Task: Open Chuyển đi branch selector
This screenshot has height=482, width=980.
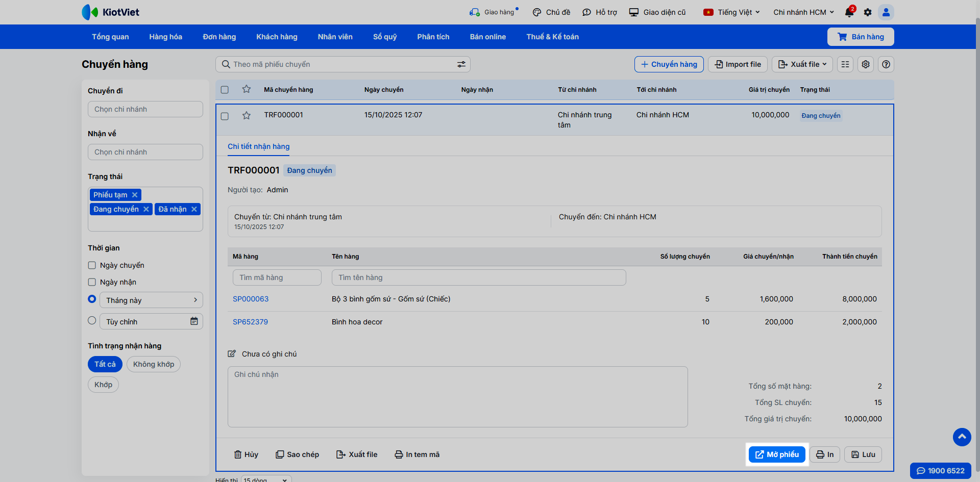Action: click(x=145, y=109)
